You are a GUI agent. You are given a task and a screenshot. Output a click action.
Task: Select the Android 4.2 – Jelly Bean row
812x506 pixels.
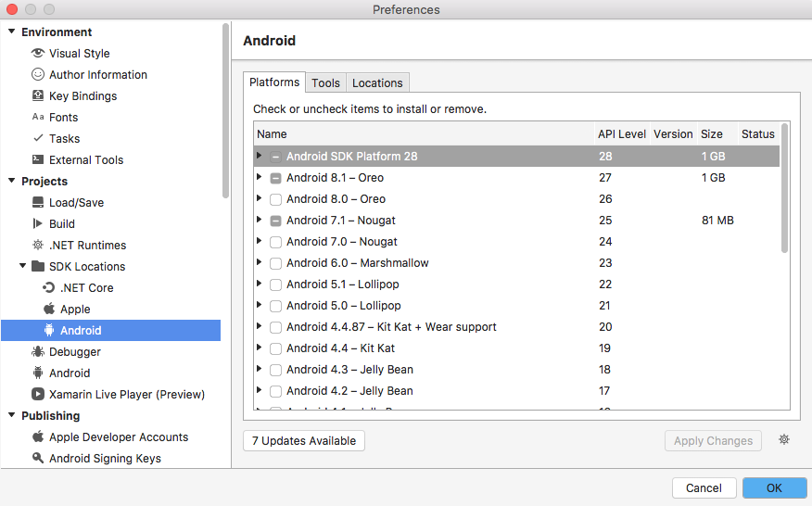517,390
